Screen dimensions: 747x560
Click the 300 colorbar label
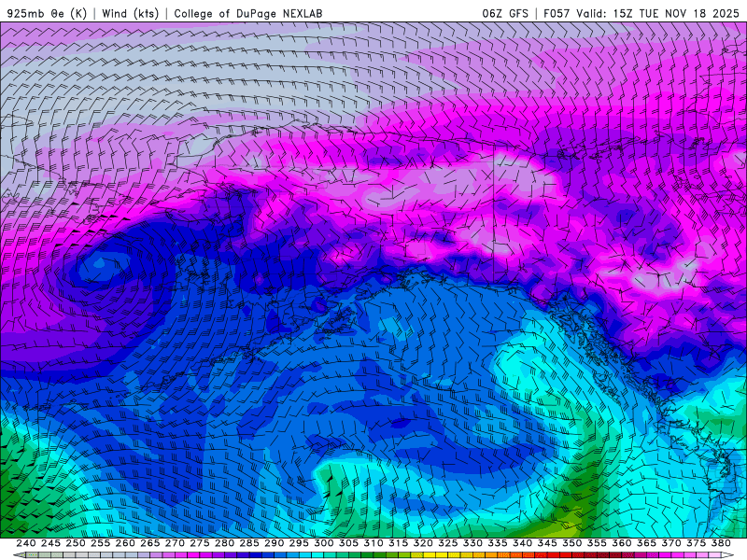(323, 543)
